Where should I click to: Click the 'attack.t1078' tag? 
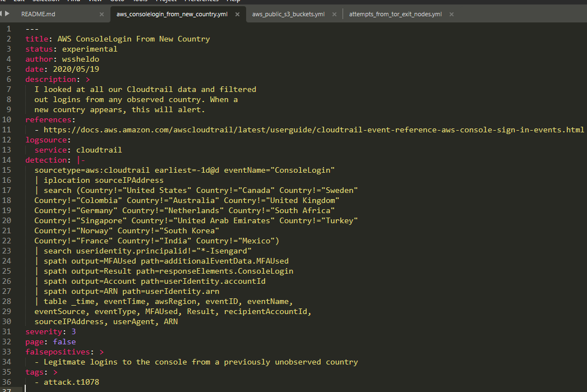72,382
